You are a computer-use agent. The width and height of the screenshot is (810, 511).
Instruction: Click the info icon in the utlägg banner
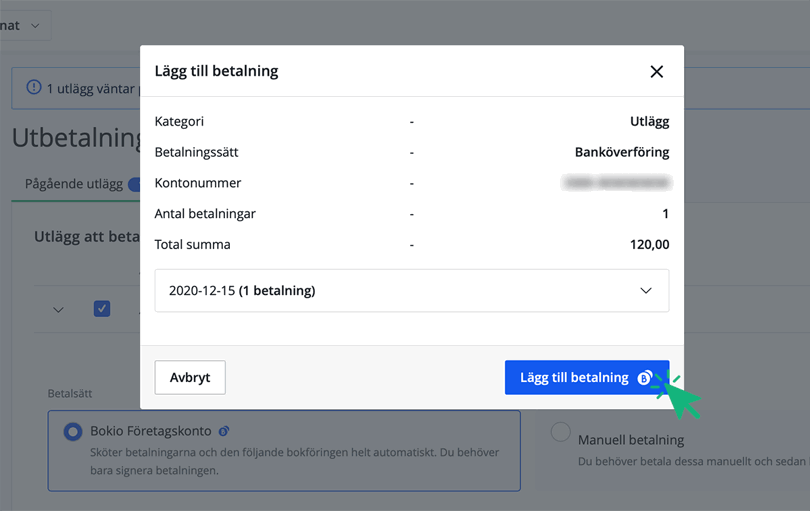(33, 88)
